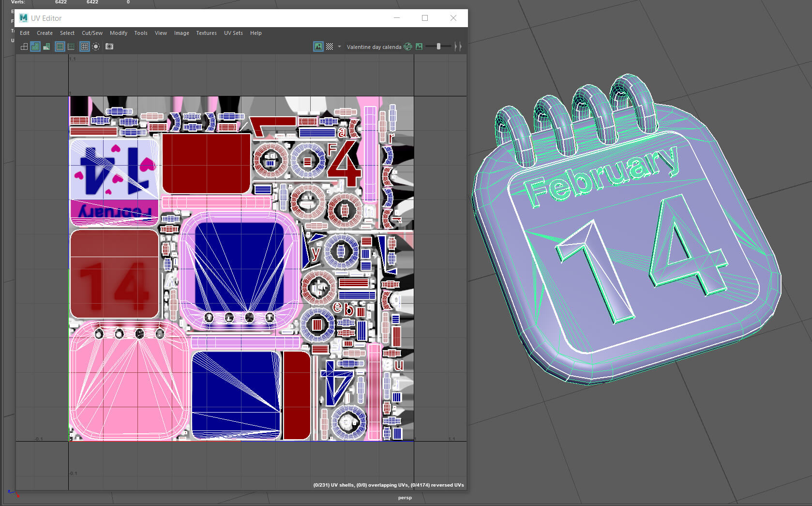Click the isolate select dashed circle icon
The image size is (812, 506).
[96, 46]
